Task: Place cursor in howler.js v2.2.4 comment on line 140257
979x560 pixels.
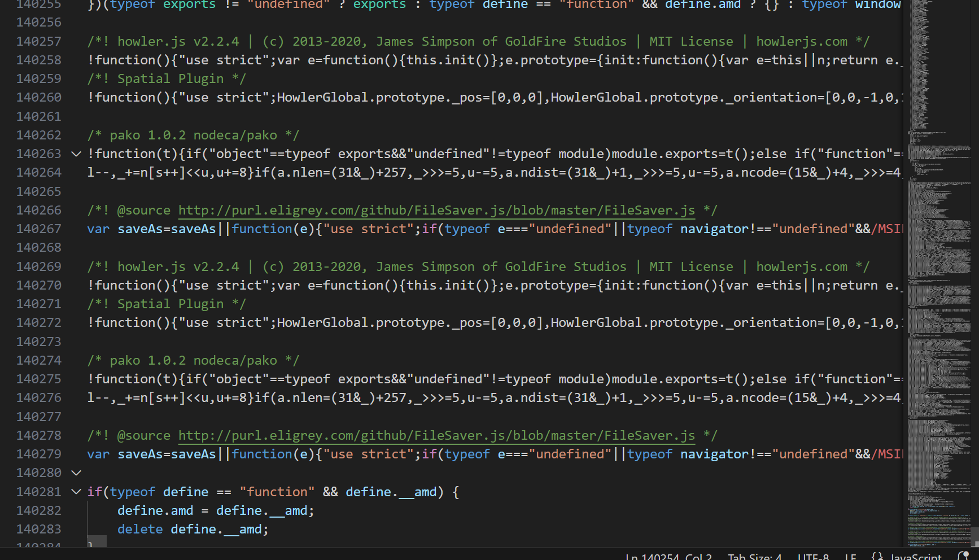Action: coord(478,41)
